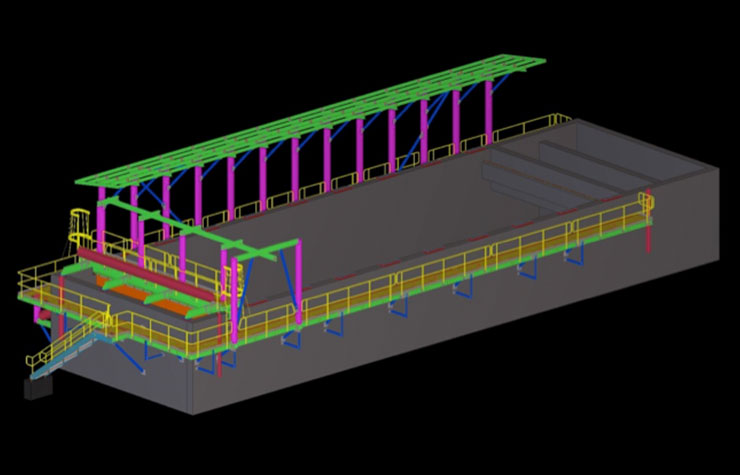Select the yellow caged ladder at left end
This screenshot has width=740, height=475.
(79, 227)
